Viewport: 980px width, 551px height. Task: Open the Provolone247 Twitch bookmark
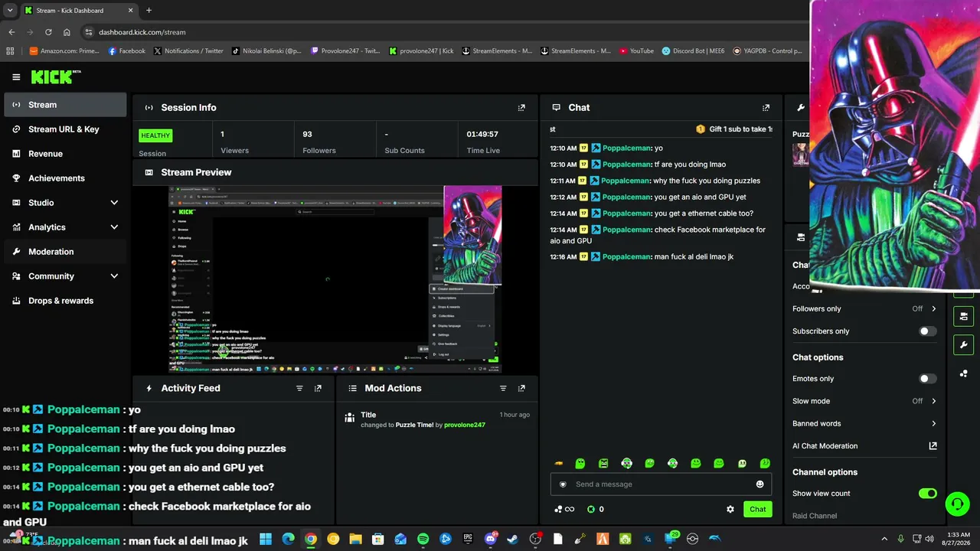[345, 51]
